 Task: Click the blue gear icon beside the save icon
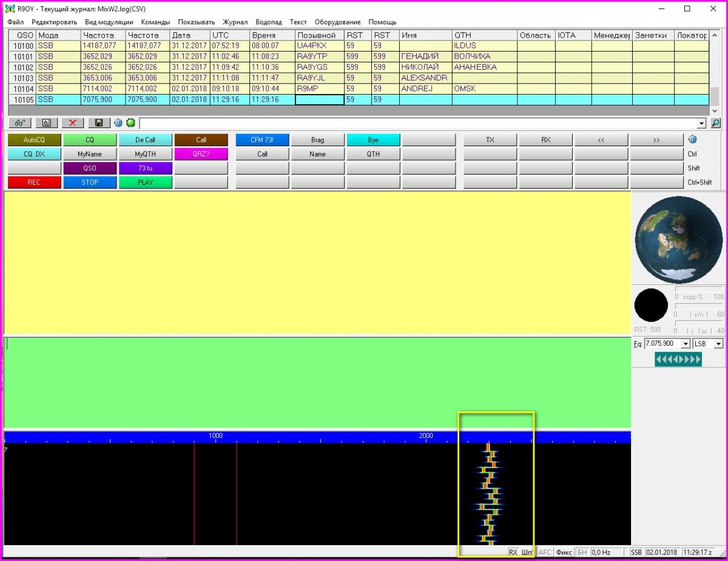tap(118, 123)
